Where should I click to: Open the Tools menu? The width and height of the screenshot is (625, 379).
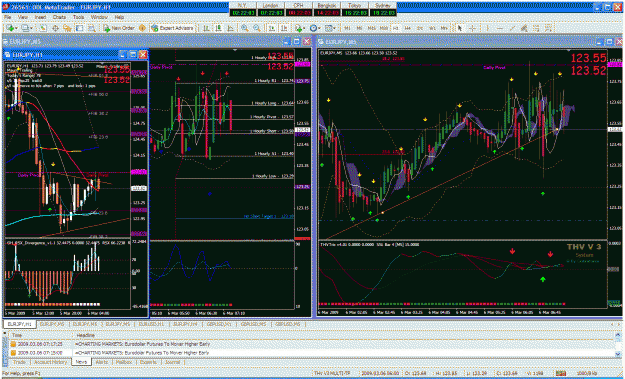[79, 18]
